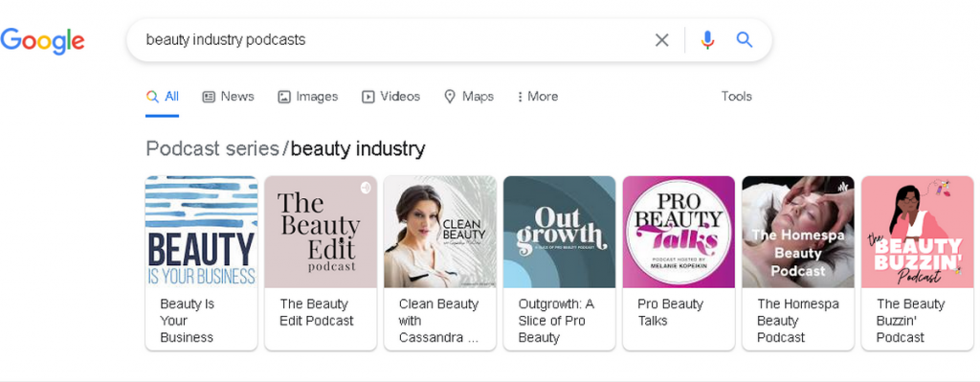Select the All results tab
This screenshot has height=382, width=980.
click(163, 97)
